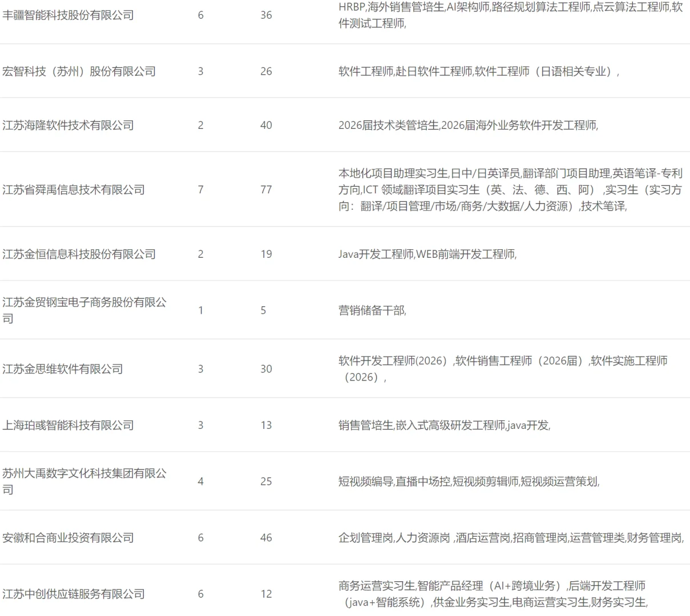Click headcount 19 in 江苏金恒 row
Viewport: 690px width, 616px height.
[266, 254]
